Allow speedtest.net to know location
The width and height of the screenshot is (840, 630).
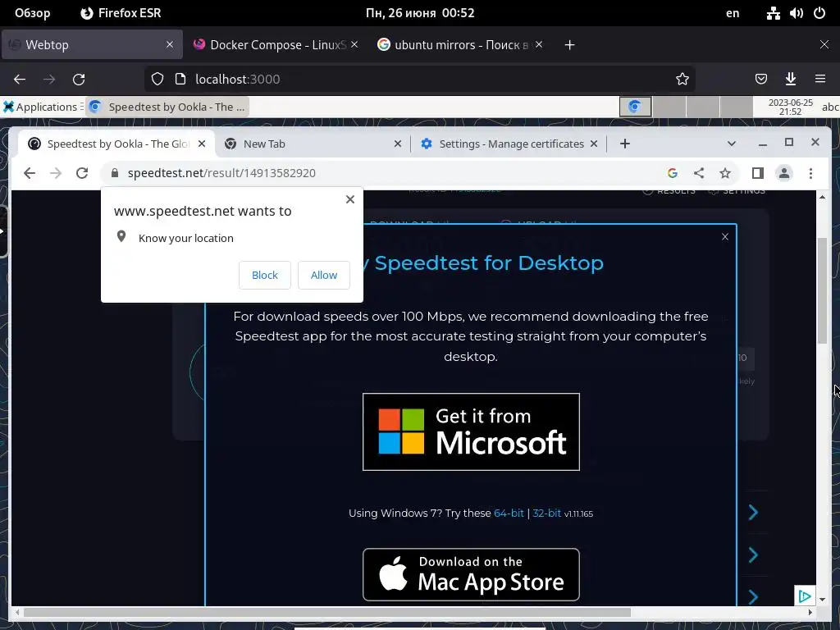tap(324, 275)
